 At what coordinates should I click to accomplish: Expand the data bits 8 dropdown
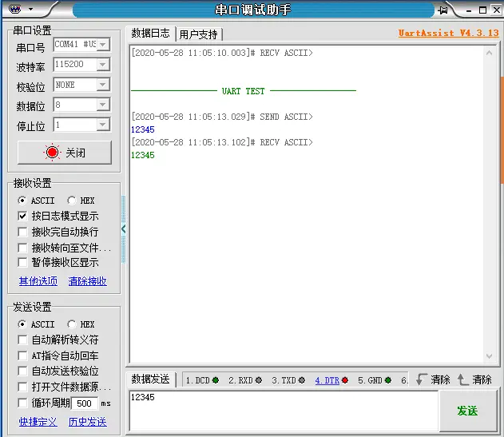pyautogui.click(x=103, y=105)
